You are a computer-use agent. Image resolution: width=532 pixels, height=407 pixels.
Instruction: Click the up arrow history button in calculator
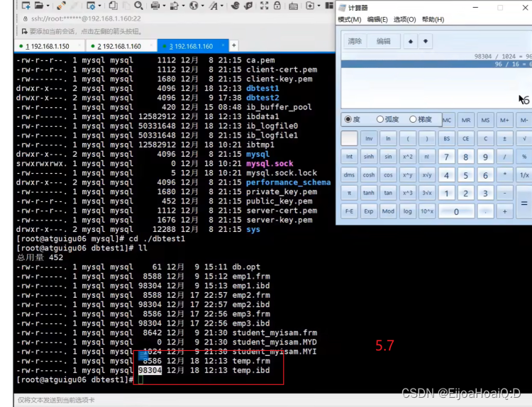(411, 41)
